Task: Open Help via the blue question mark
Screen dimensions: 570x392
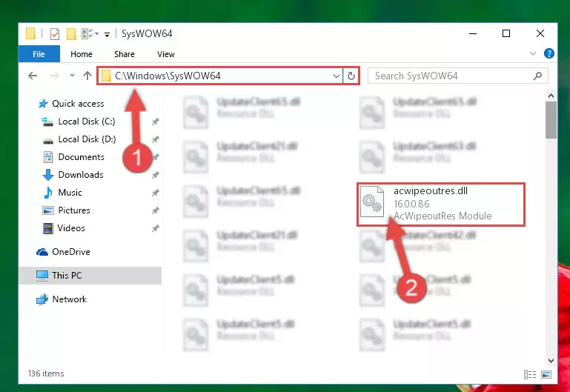Action: pos(549,54)
